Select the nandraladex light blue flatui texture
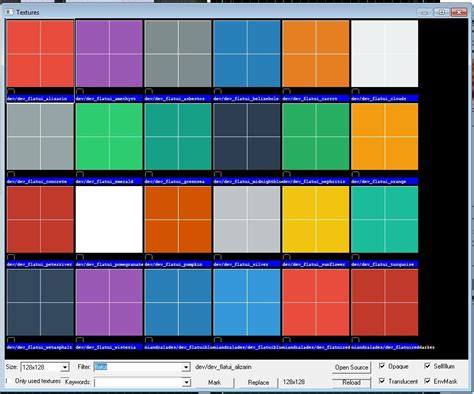 [x=247, y=302]
